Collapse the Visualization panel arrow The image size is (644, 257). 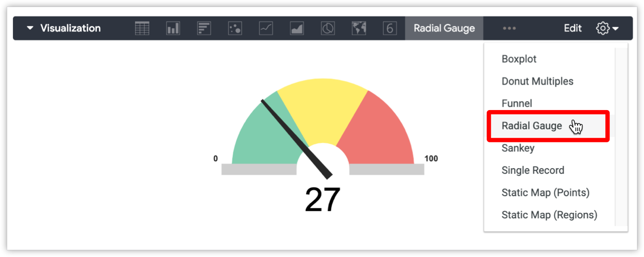coord(30,28)
